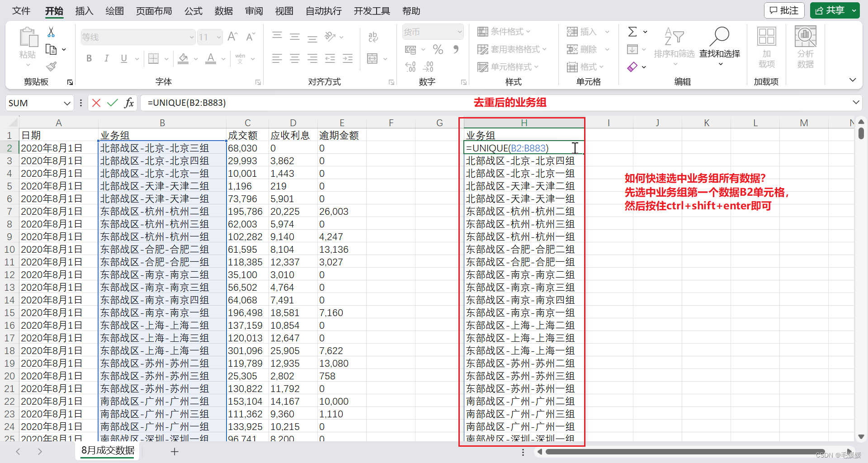
Task: Click the 共享 share button
Action: pos(835,10)
